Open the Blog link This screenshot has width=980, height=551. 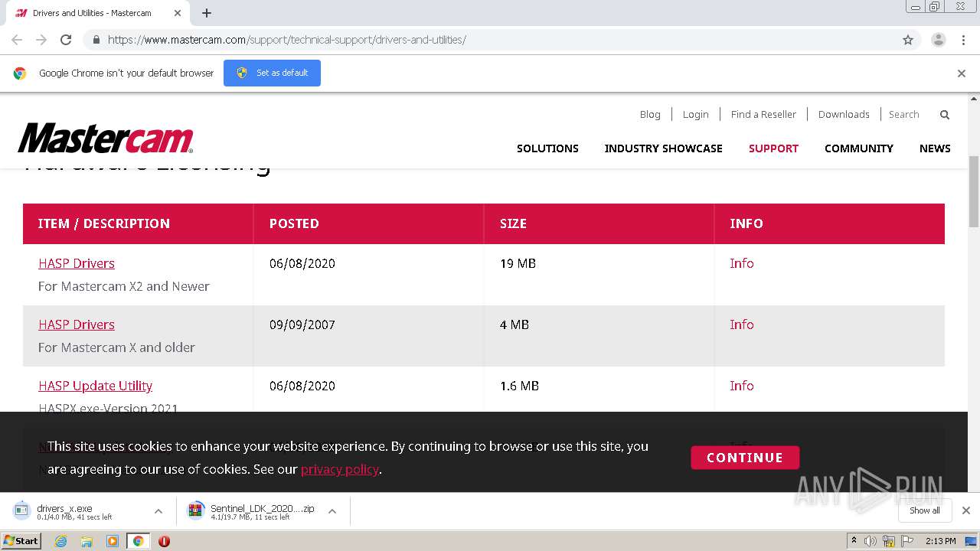click(x=650, y=114)
